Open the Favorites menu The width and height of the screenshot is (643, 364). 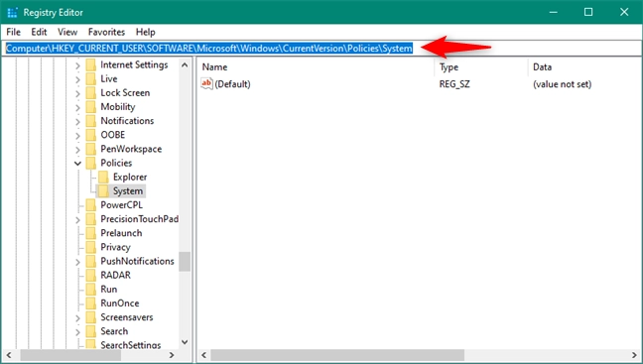pyautogui.click(x=106, y=32)
